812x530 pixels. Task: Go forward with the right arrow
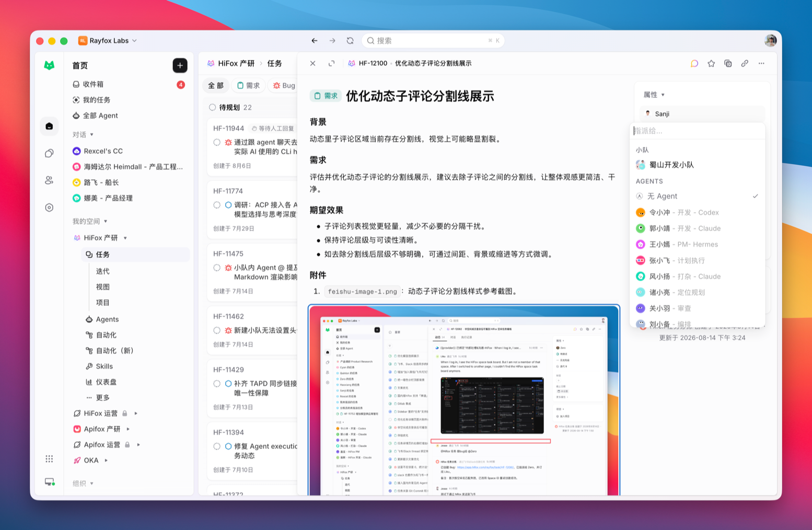pos(332,40)
